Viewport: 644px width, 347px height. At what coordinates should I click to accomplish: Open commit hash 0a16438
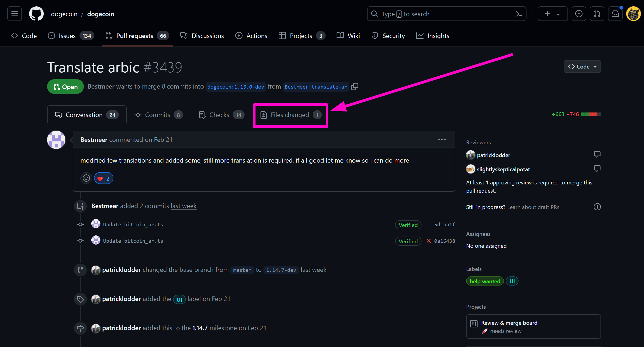(445, 241)
